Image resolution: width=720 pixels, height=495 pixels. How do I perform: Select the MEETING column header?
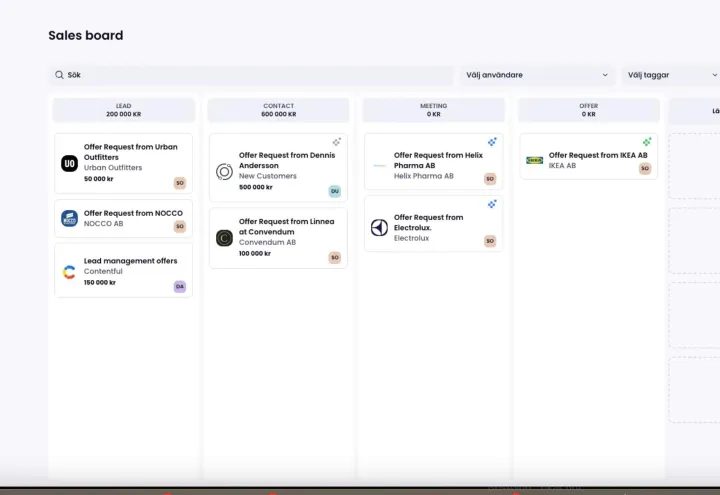pyautogui.click(x=433, y=110)
